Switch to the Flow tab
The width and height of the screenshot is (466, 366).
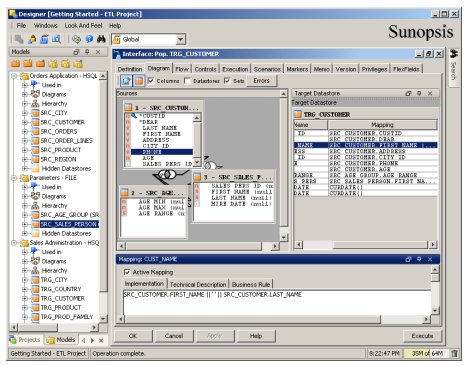[182, 69]
